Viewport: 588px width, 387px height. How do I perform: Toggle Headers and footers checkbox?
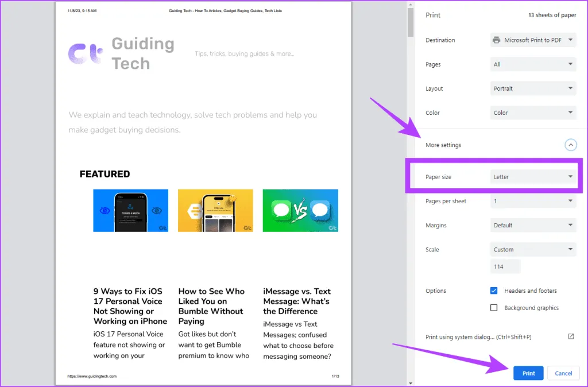[494, 291]
